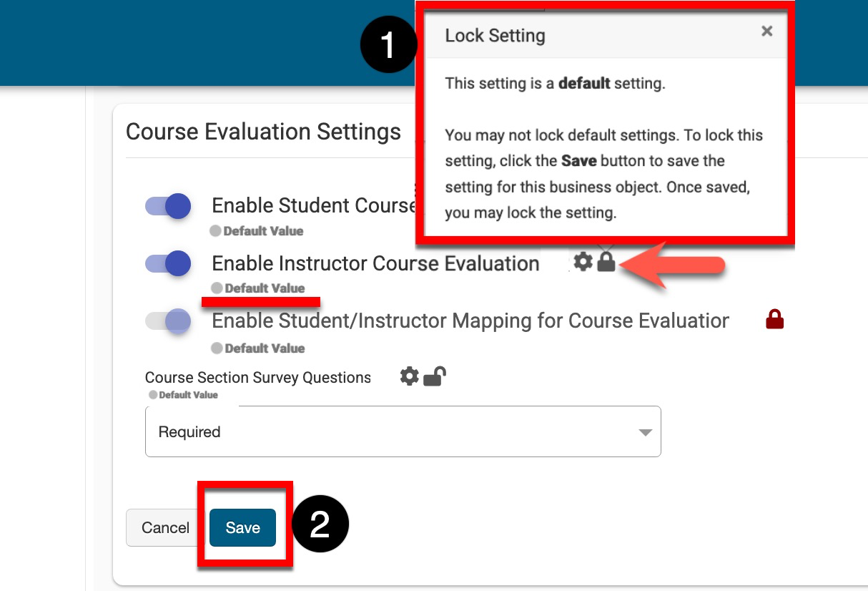The height and width of the screenshot is (591, 868).
Task: Open gear icon for Course Section Survey Questions
Action: (x=409, y=376)
